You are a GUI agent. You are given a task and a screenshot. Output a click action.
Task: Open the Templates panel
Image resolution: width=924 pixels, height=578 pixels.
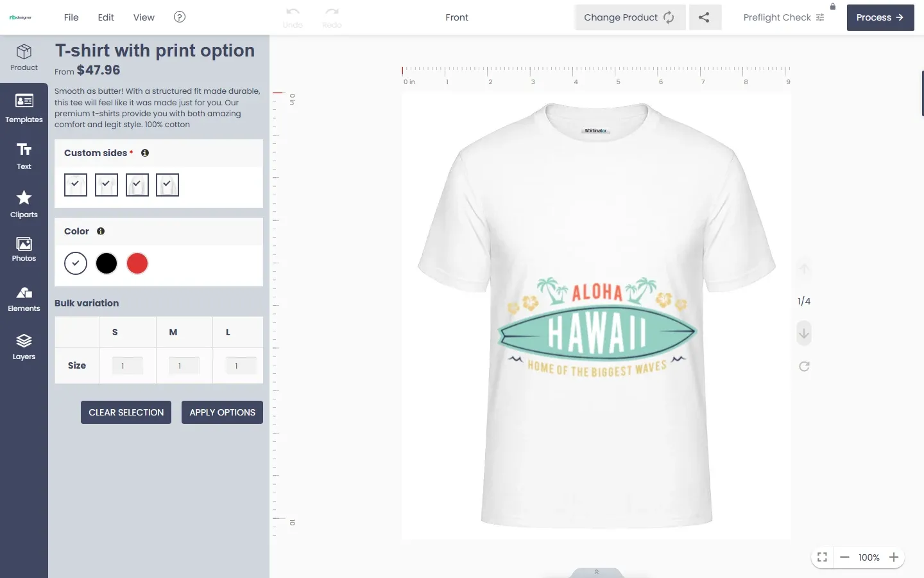24,107
